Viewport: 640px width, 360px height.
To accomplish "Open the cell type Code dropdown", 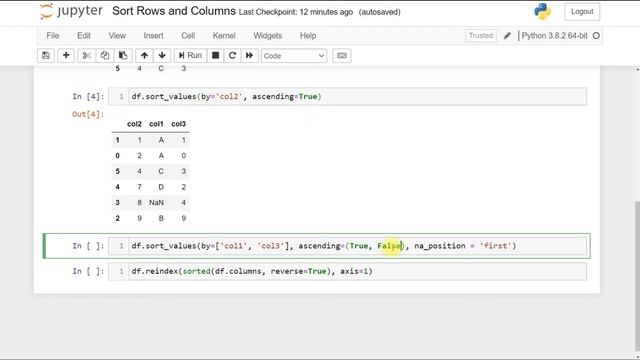I will (294, 56).
